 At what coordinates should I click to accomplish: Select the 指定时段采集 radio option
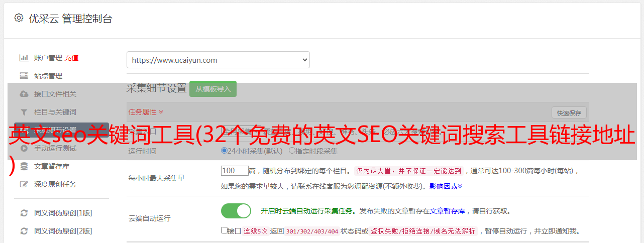point(292,151)
